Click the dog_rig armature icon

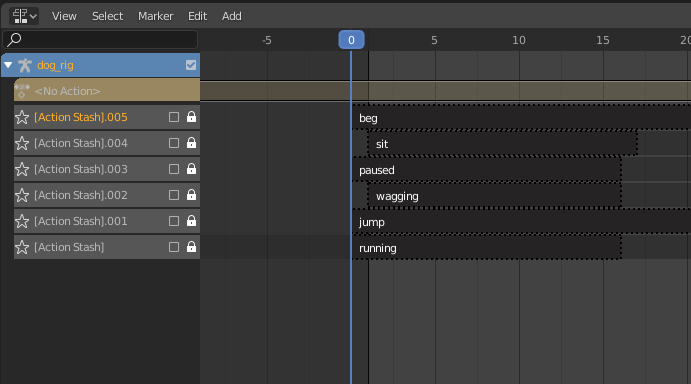click(25, 65)
